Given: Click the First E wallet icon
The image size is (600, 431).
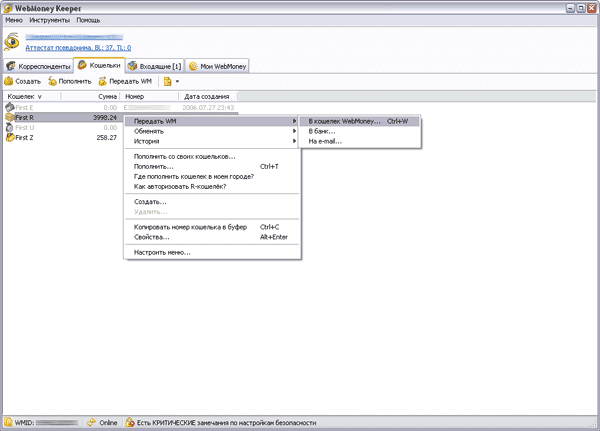Looking at the screenshot, I should [x=10, y=108].
